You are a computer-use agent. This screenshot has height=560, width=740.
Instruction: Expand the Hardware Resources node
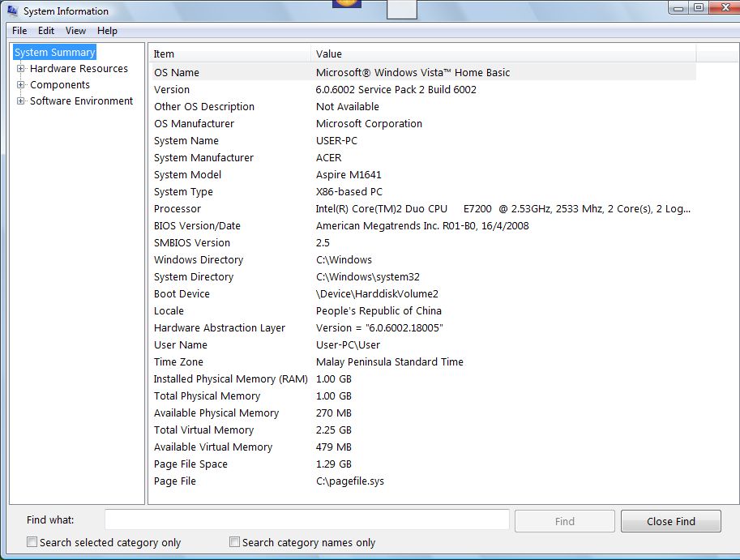tap(20, 68)
